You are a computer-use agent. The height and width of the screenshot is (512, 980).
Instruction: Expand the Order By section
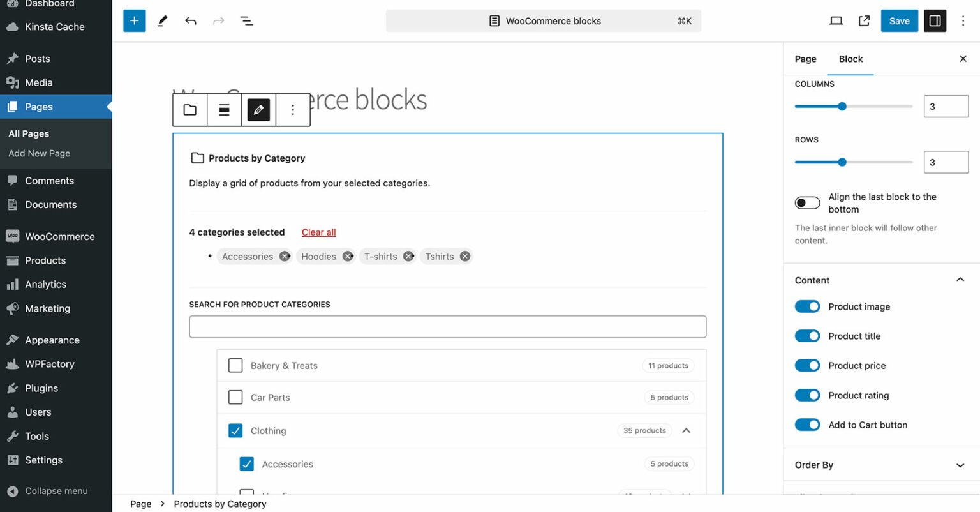[x=960, y=465]
